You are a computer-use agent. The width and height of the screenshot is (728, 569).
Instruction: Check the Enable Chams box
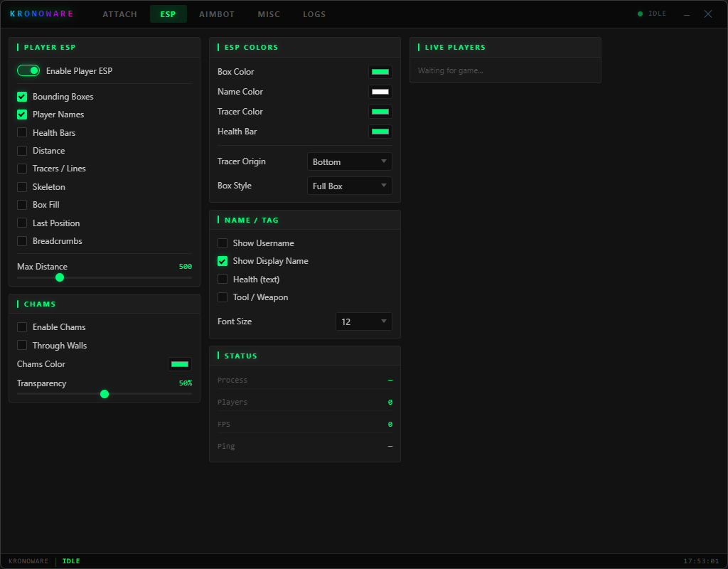click(x=22, y=327)
